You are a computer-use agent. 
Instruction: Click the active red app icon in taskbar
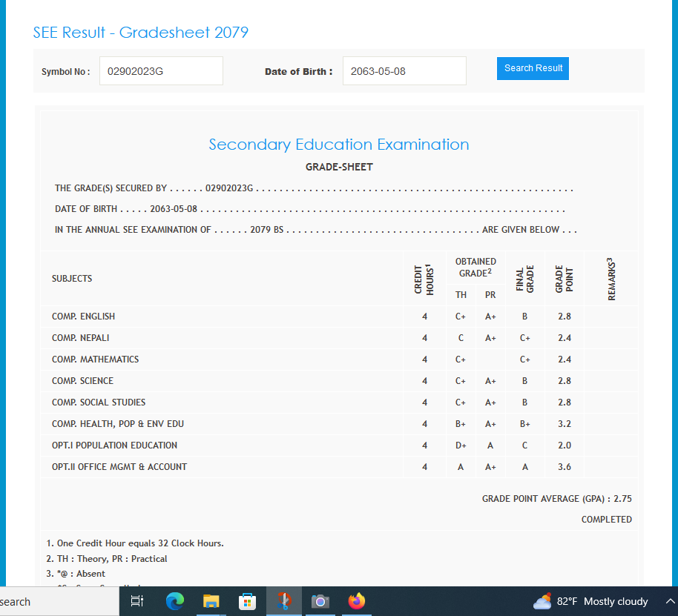(x=283, y=601)
